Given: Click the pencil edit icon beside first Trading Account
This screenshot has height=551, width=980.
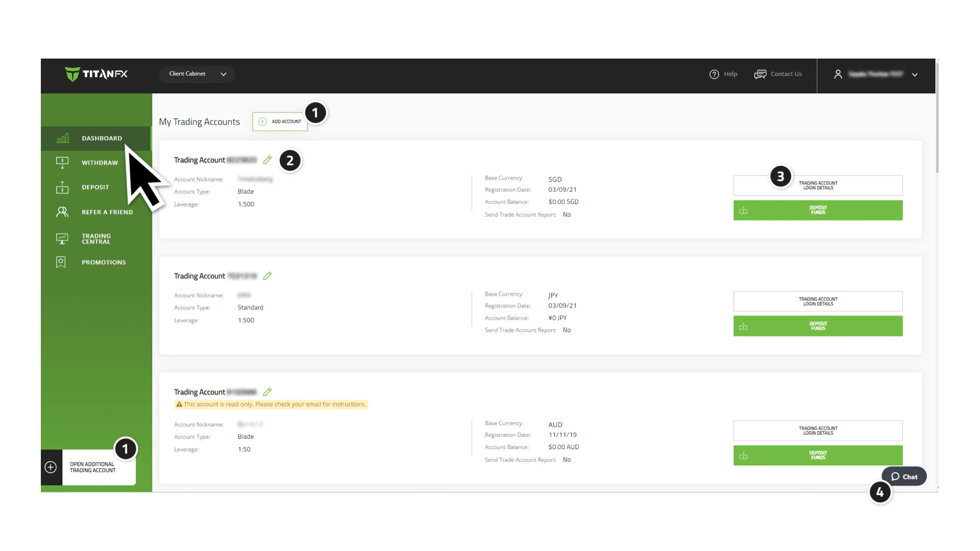Looking at the screenshot, I should tap(267, 160).
